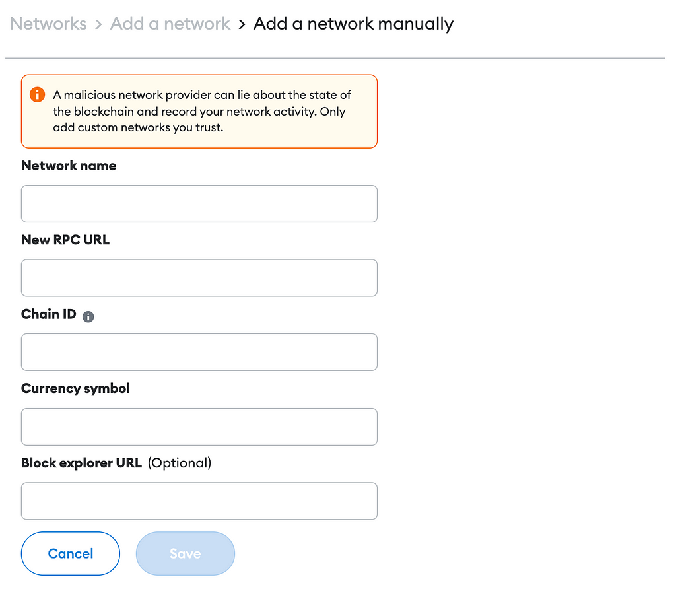Image resolution: width=676 pixels, height=616 pixels.
Task: Cancel adding the network
Action: coord(71,553)
